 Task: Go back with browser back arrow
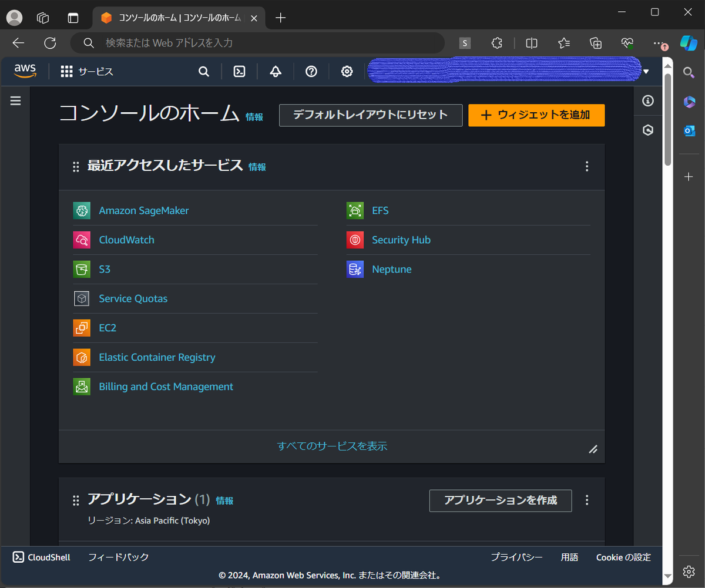[x=19, y=43]
